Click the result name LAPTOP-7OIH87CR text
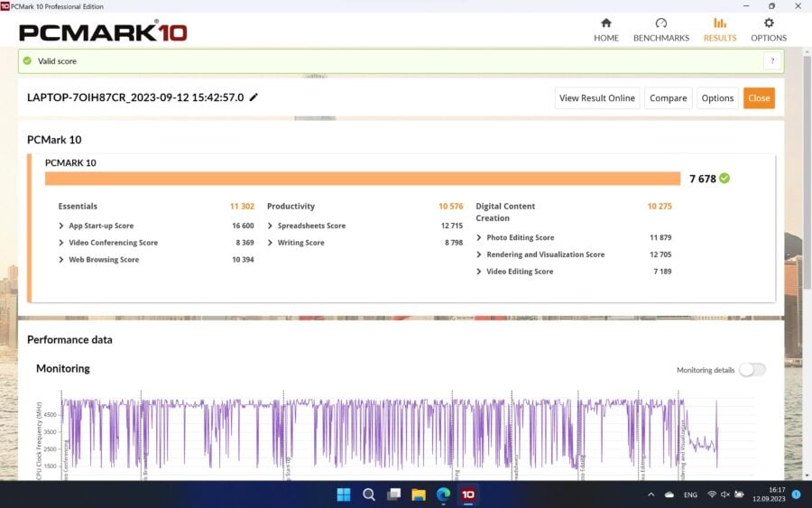The height and width of the screenshot is (508, 812). tap(135, 97)
